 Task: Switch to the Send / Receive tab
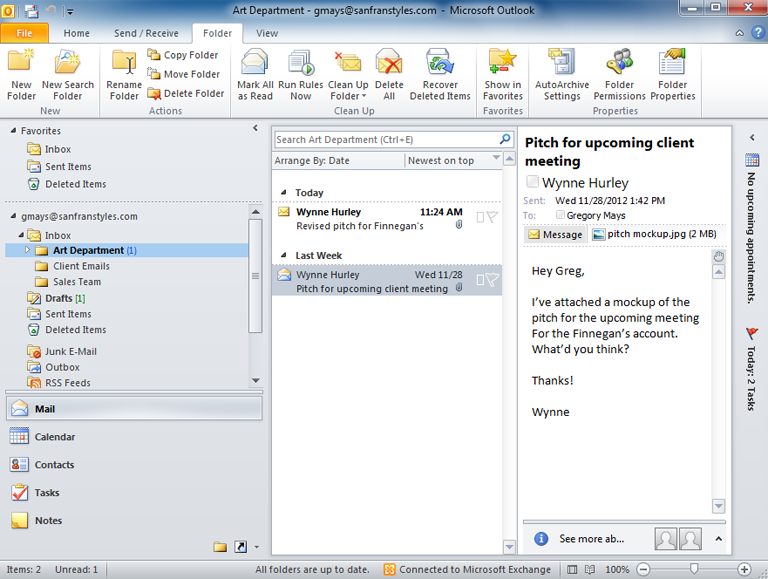click(146, 33)
